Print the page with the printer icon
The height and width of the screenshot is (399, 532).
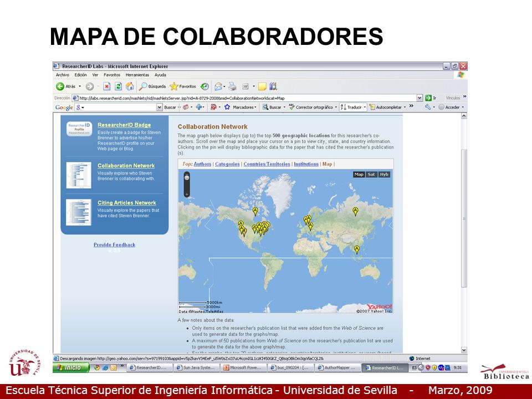[x=232, y=86]
